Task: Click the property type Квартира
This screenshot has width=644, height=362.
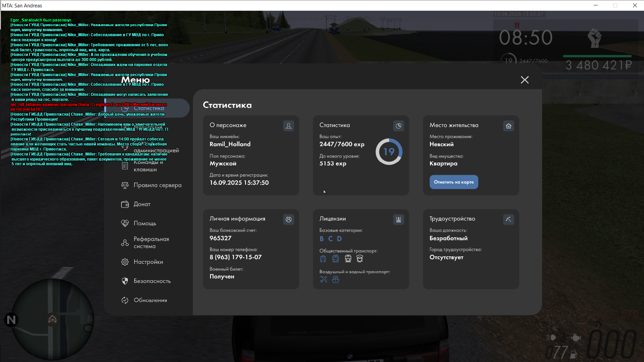Action: coord(443,164)
